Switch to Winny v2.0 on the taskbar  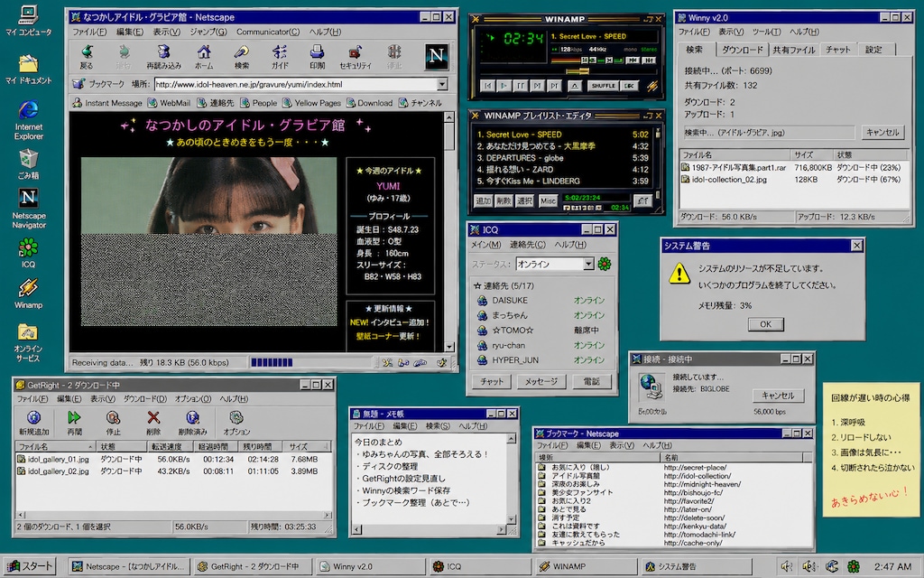point(371,567)
